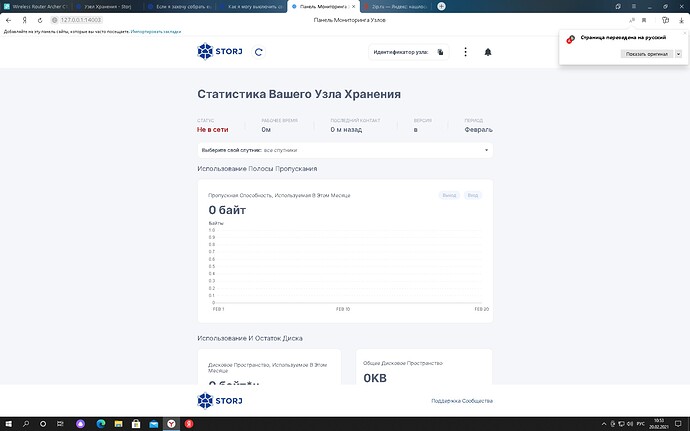
Task: Click the taskbar search magnifier icon
Action: (x=28, y=422)
